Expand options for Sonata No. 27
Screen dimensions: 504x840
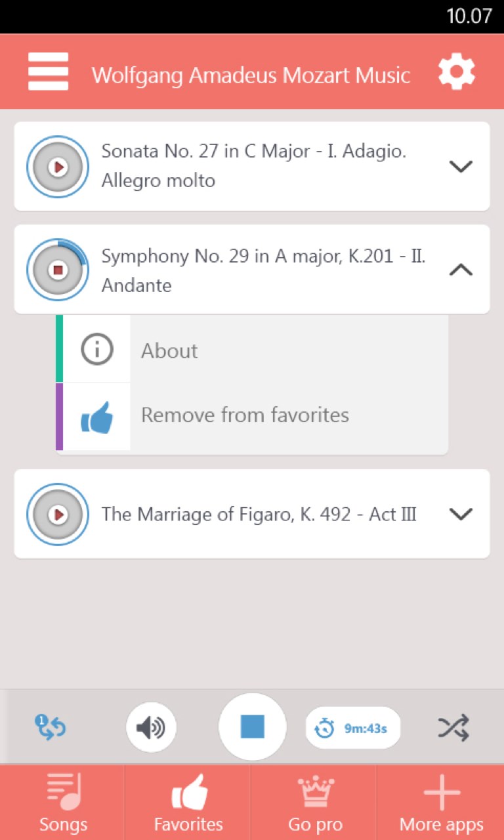pyautogui.click(x=461, y=167)
